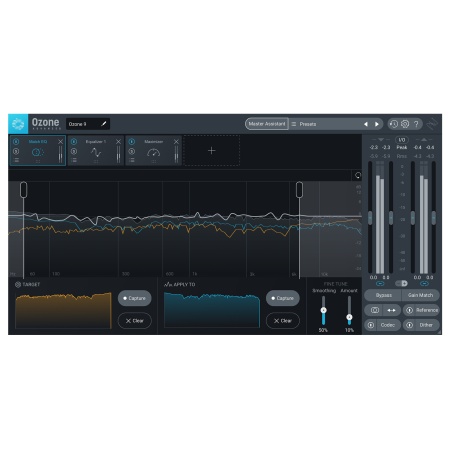Open the help question mark icon
This screenshot has height=450, width=450.
tap(416, 124)
